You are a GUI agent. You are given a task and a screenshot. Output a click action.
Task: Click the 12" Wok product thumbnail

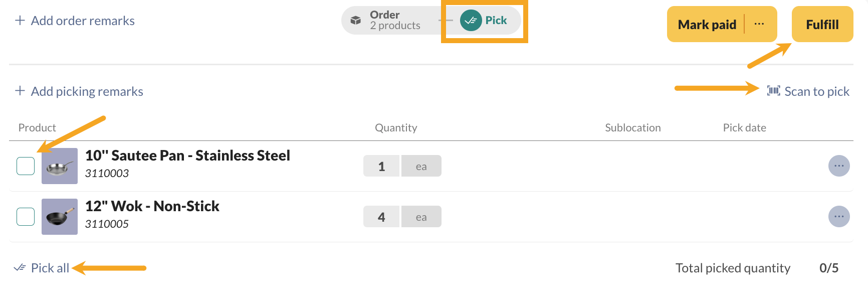point(59,216)
